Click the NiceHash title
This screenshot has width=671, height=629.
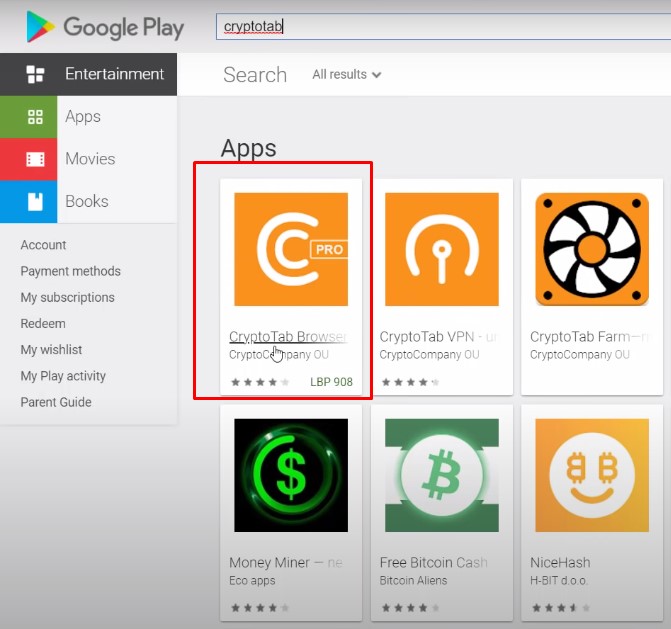560,563
